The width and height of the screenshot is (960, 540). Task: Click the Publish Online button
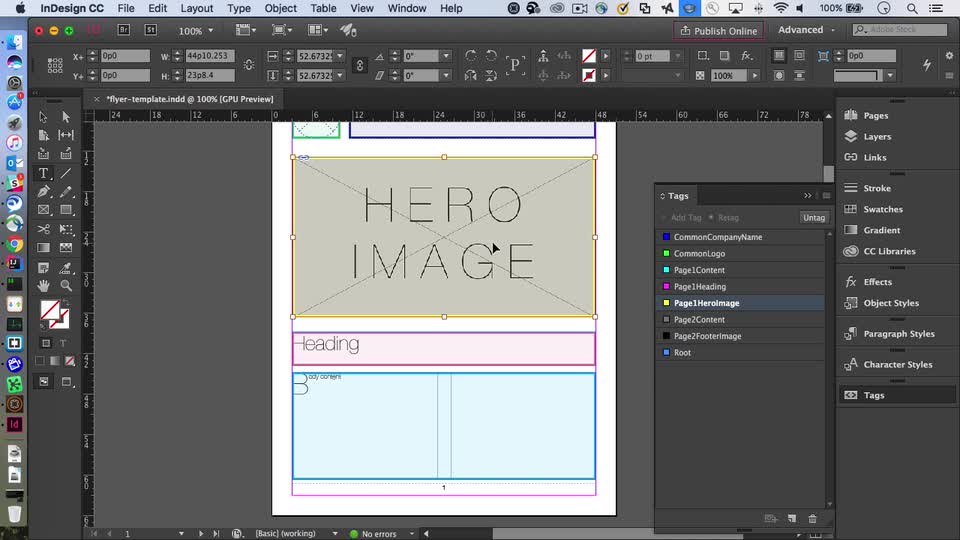(718, 30)
